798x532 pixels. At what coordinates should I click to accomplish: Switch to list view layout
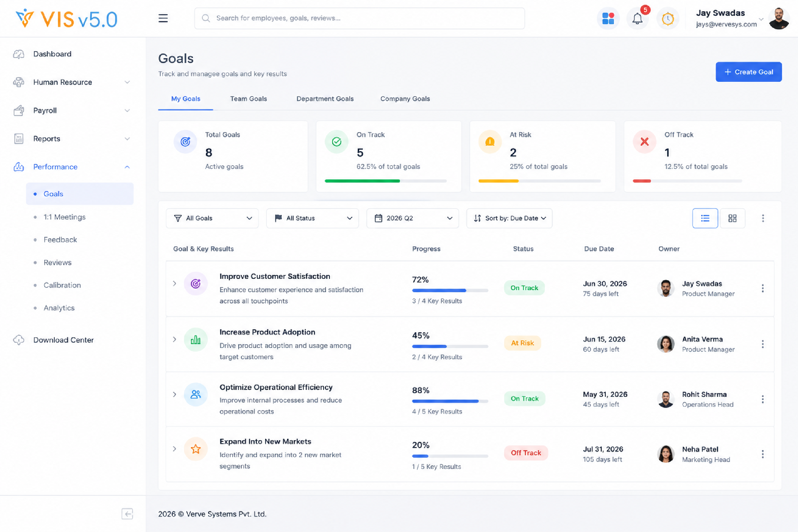(705, 218)
